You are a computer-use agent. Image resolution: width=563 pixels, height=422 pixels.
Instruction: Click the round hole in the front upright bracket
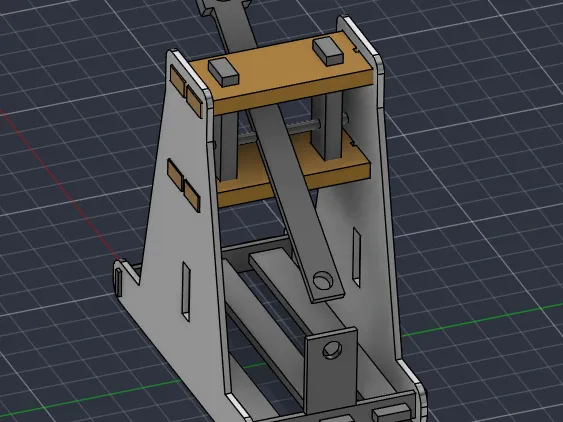[332, 350]
